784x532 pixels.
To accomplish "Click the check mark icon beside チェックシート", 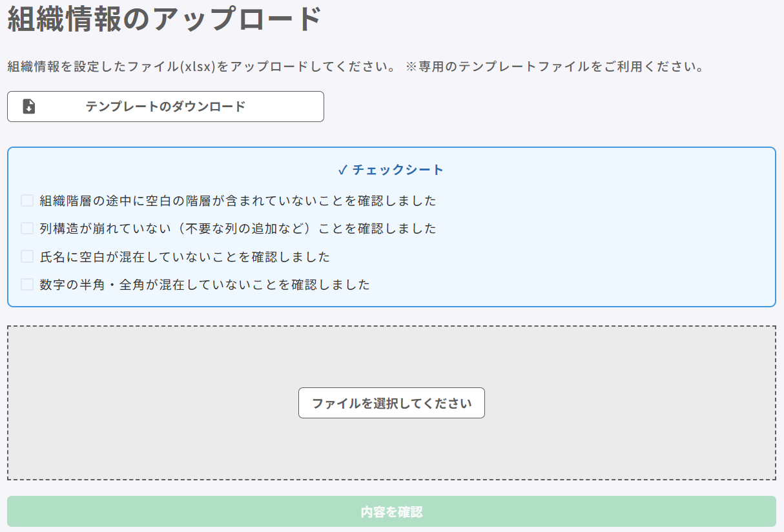I will (343, 170).
